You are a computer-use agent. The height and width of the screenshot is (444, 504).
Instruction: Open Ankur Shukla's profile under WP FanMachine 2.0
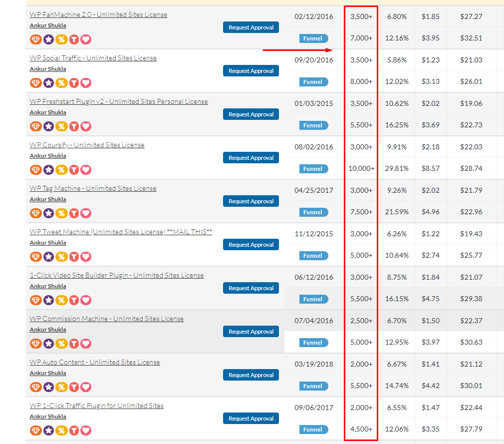48,25
